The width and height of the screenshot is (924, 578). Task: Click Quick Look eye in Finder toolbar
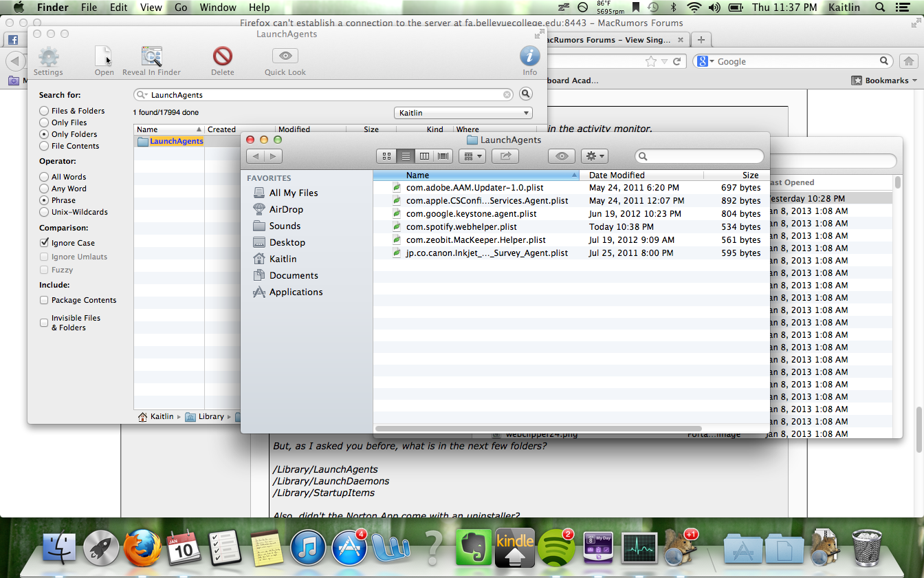tap(562, 156)
